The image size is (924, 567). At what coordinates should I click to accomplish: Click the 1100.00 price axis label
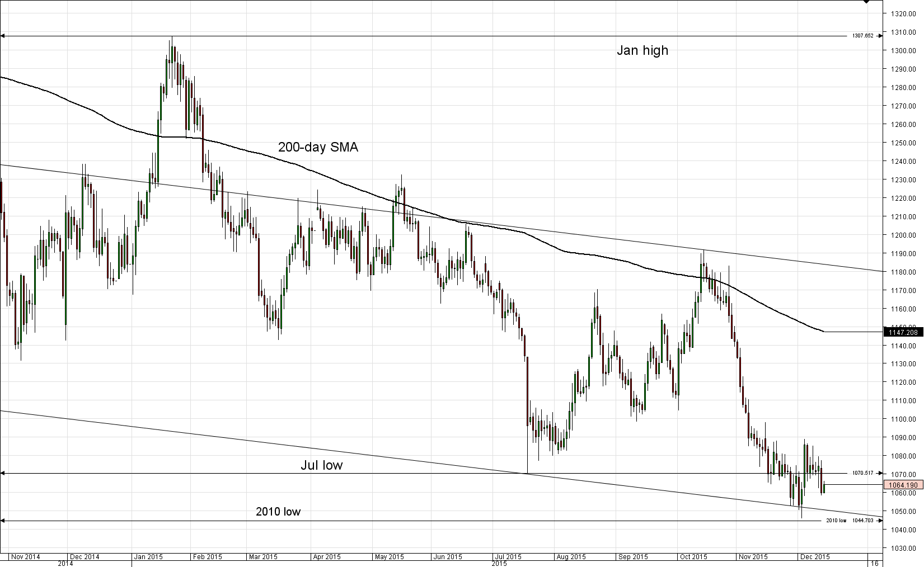[x=904, y=419]
